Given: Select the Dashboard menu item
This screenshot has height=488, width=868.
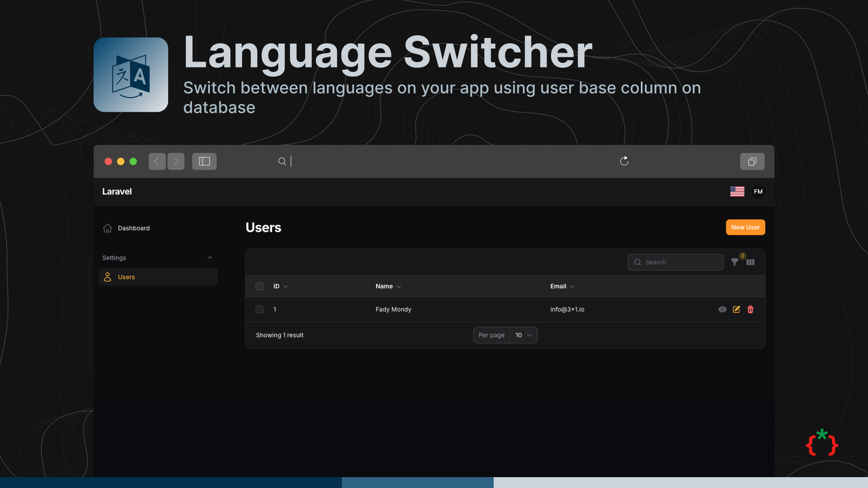Looking at the screenshot, I should click(134, 228).
